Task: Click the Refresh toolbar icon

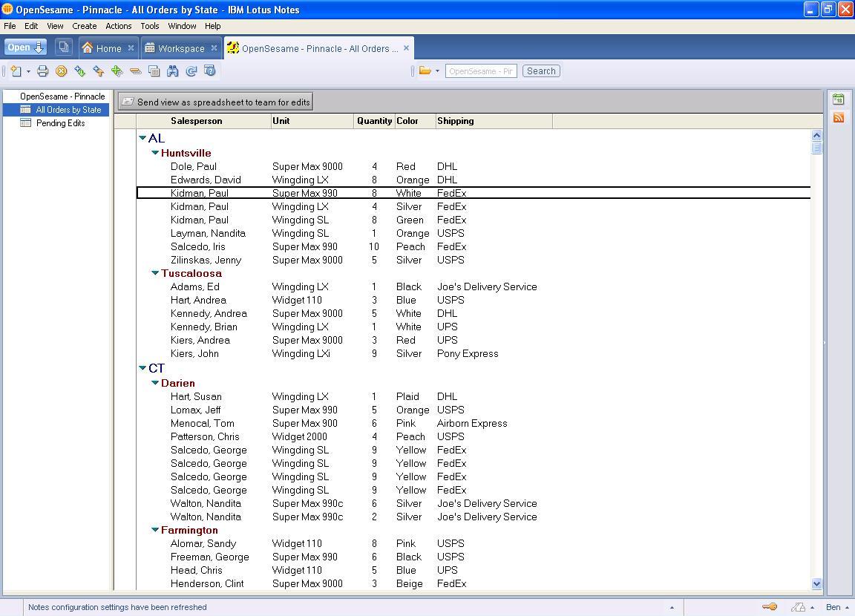Action: tap(191, 71)
